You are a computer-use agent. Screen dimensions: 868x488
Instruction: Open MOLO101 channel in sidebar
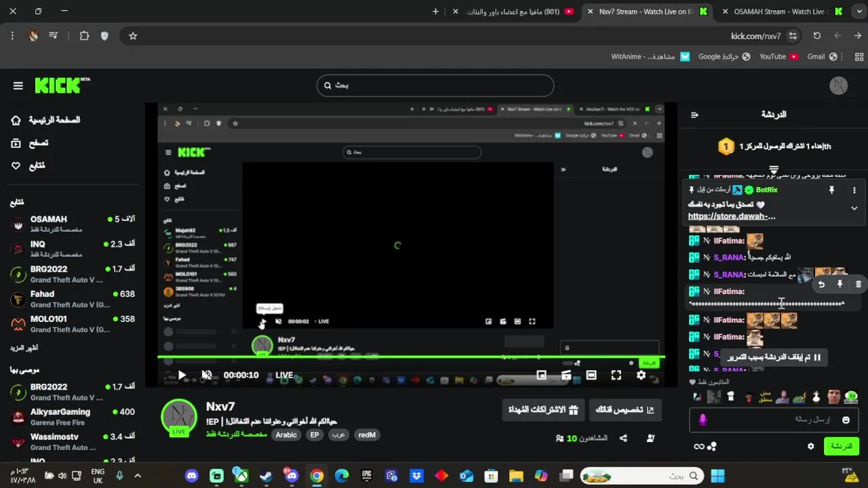tap(73, 324)
